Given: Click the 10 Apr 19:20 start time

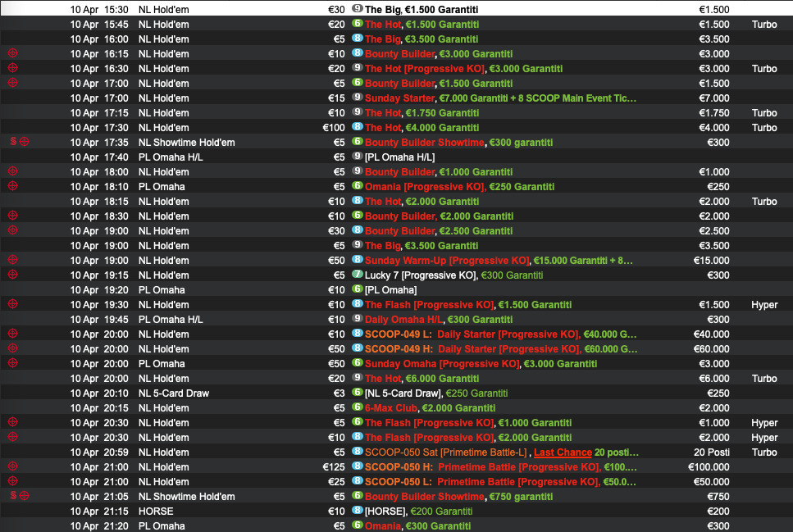Looking at the screenshot, I should click(99, 290).
